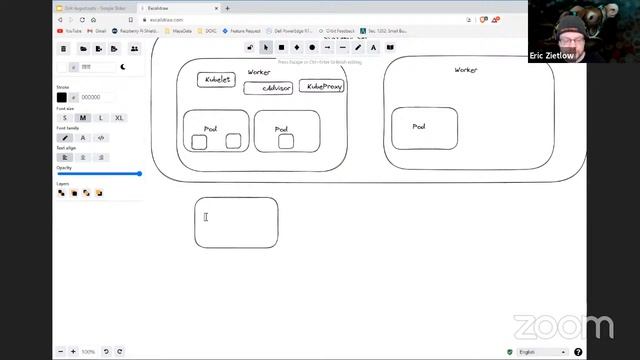Click the redo arrow button
640x360 pixels.
120,351
